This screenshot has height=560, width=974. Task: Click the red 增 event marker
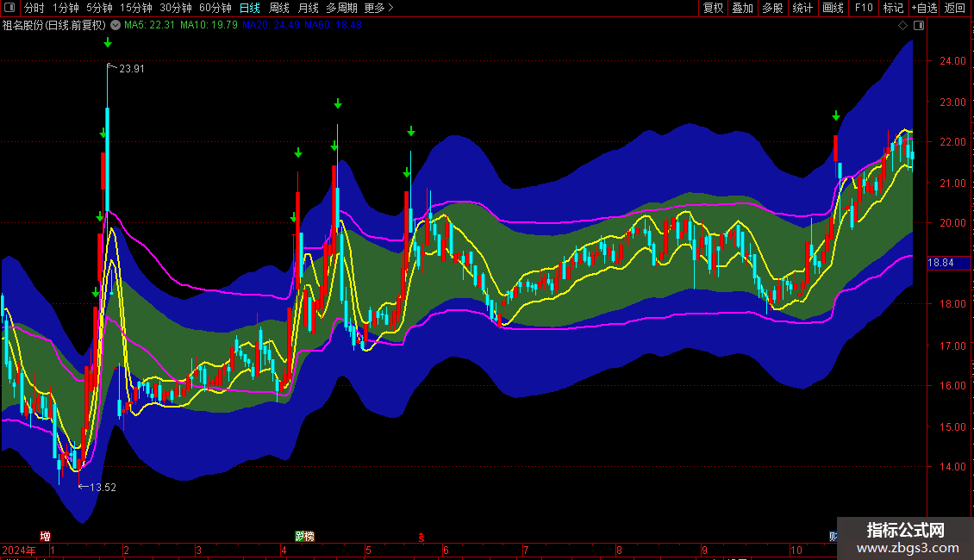coord(45,536)
